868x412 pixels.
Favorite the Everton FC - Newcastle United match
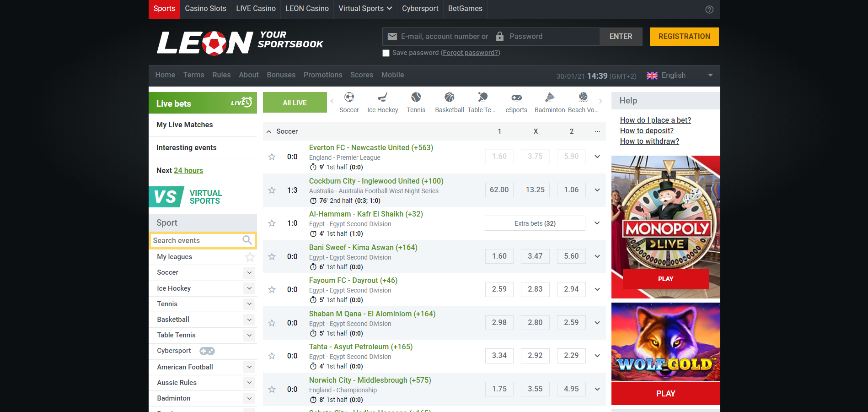[272, 157]
